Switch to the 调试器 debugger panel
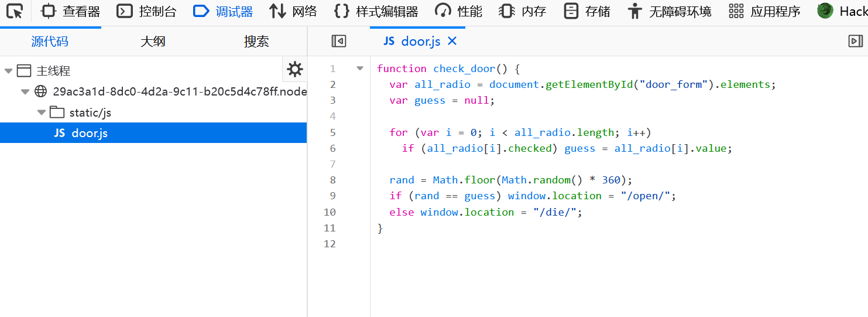868x317 pixels. [223, 11]
